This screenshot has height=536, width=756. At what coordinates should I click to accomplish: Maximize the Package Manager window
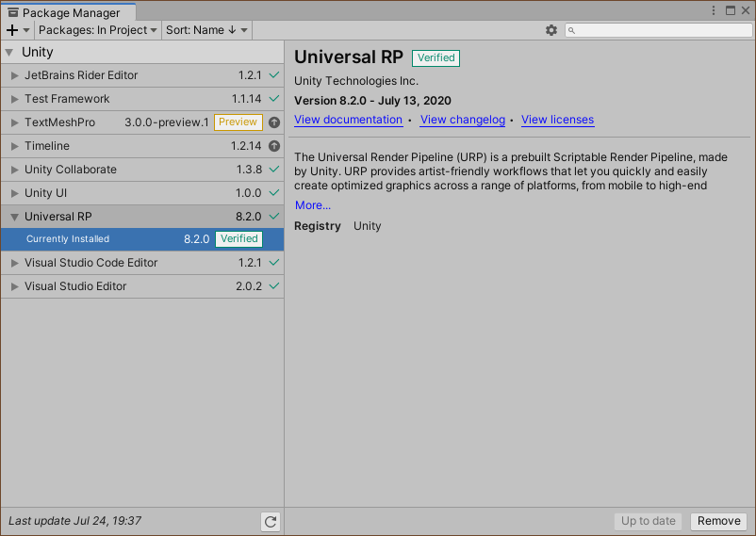tap(731, 10)
